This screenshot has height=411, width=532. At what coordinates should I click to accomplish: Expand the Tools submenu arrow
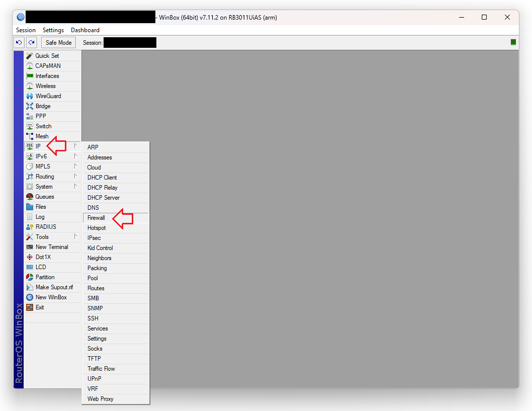[75, 237]
